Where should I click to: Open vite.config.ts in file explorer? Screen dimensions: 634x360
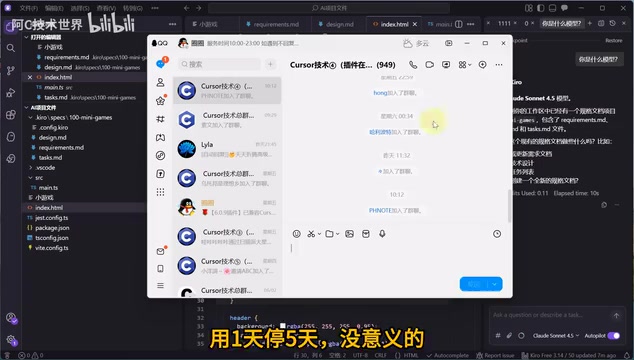tap(51, 248)
